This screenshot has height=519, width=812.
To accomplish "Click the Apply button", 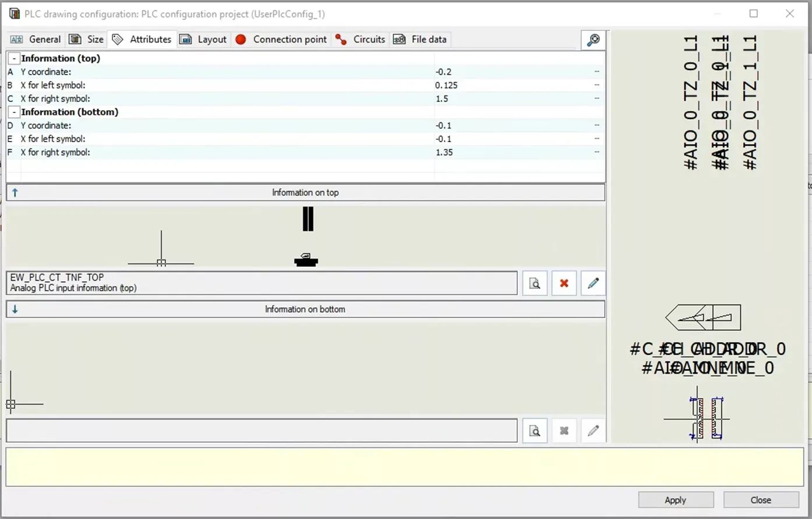I will point(676,500).
